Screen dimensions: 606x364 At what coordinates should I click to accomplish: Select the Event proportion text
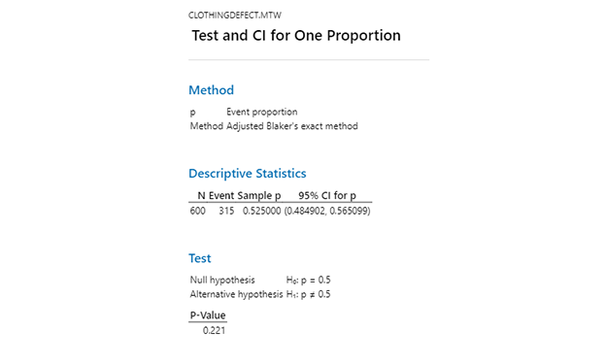261,112
